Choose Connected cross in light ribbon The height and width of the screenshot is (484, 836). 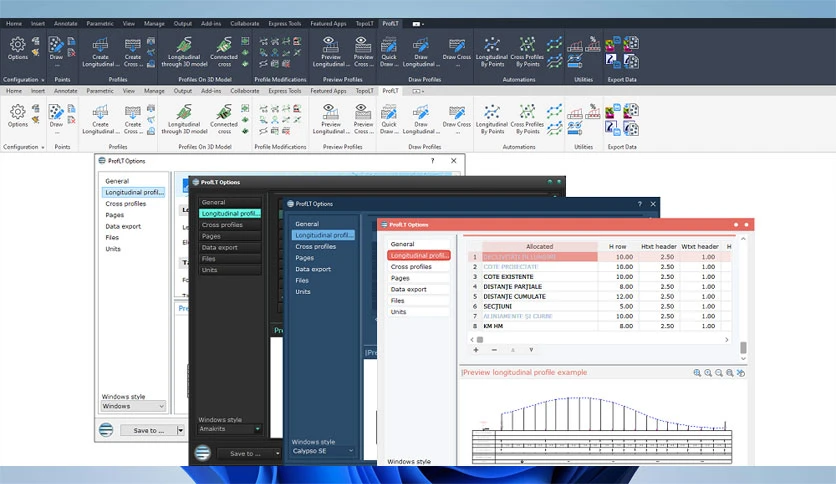(224, 119)
